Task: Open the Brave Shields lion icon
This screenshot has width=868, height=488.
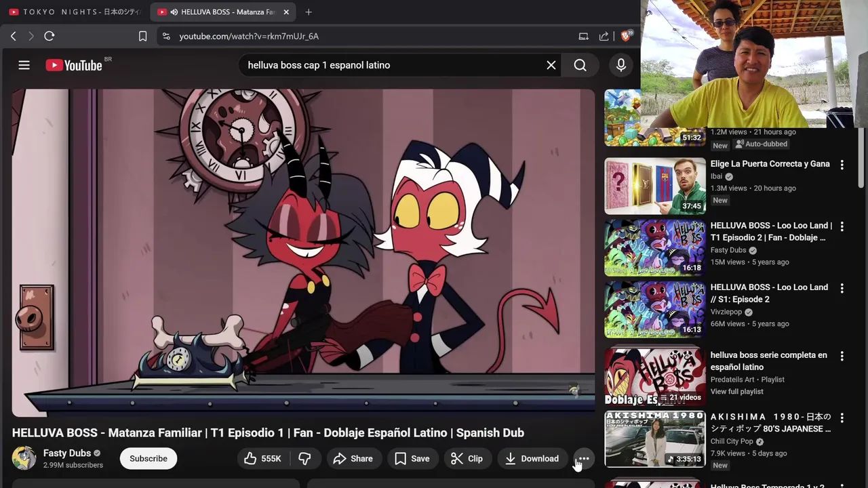Action: [626, 35]
